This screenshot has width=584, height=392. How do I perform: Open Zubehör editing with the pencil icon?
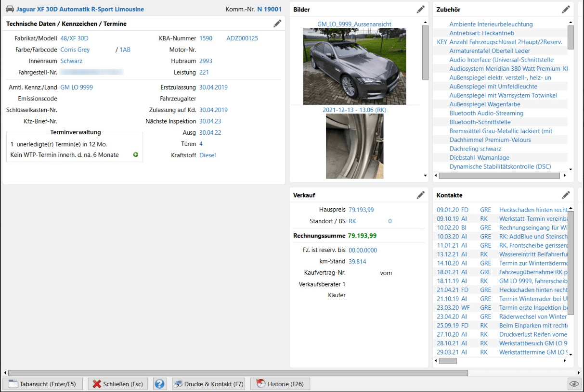(566, 9)
